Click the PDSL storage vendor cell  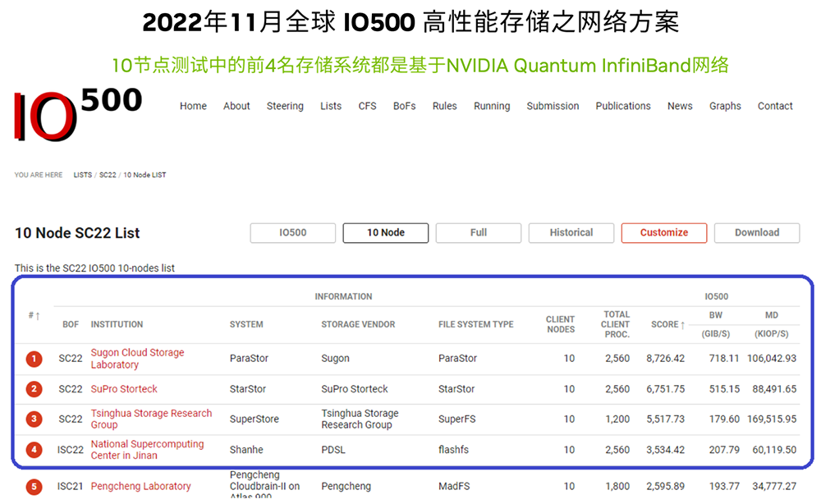pyautogui.click(x=333, y=450)
